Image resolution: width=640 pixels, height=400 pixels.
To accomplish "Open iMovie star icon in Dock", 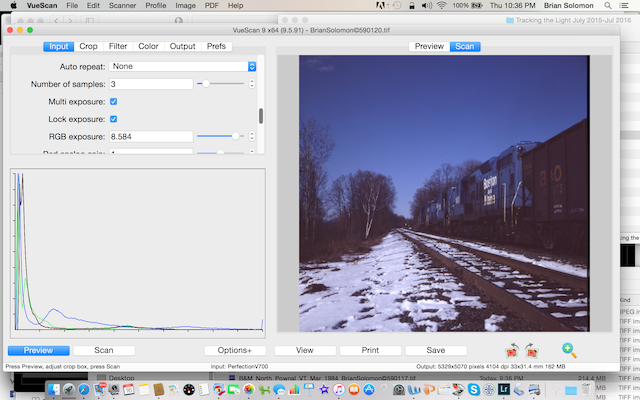I will (324, 389).
